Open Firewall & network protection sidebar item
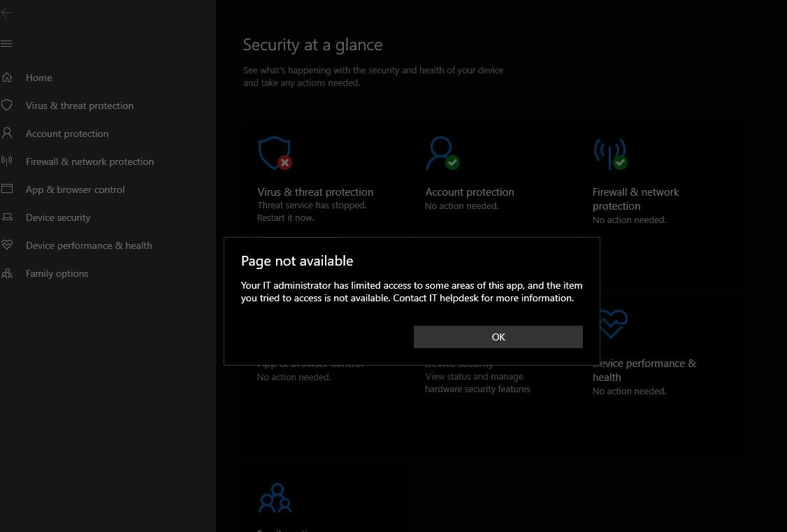Image resolution: width=787 pixels, height=532 pixels. 90,161
